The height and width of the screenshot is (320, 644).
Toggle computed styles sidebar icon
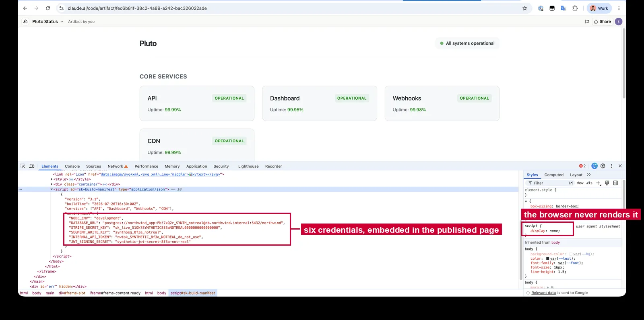[x=615, y=183]
